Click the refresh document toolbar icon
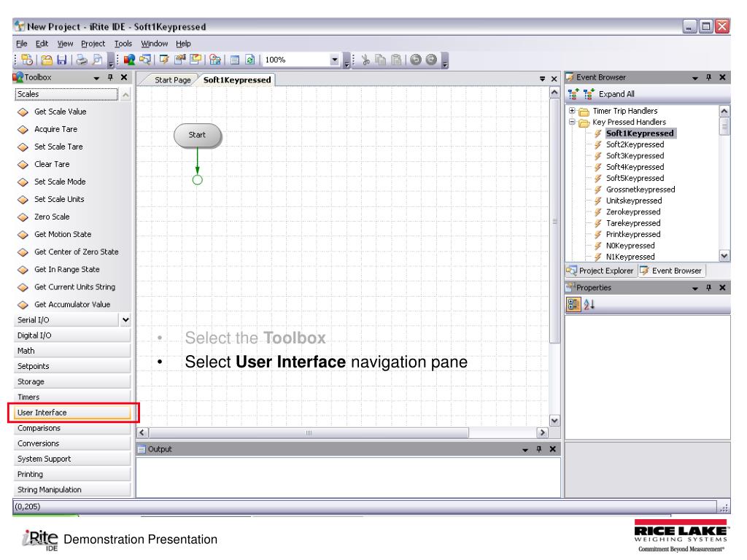Screen dimensions: 747x560 point(250,60)
